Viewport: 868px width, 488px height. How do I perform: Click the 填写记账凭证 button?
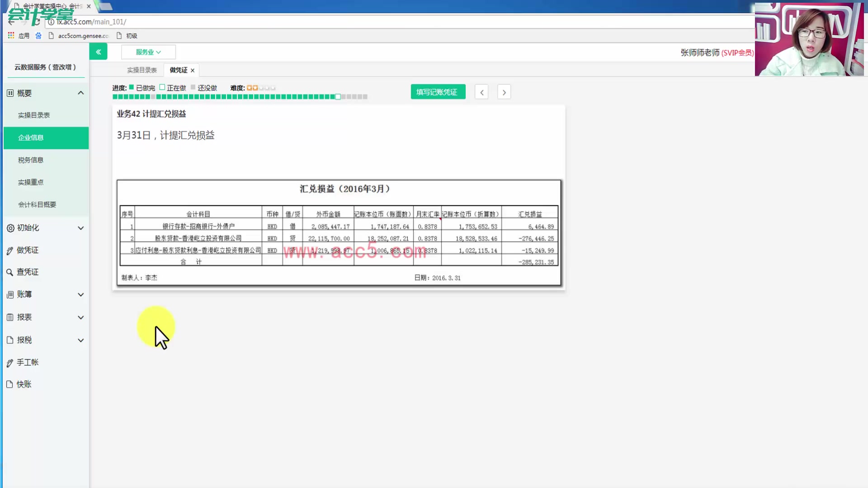(437, 91)
